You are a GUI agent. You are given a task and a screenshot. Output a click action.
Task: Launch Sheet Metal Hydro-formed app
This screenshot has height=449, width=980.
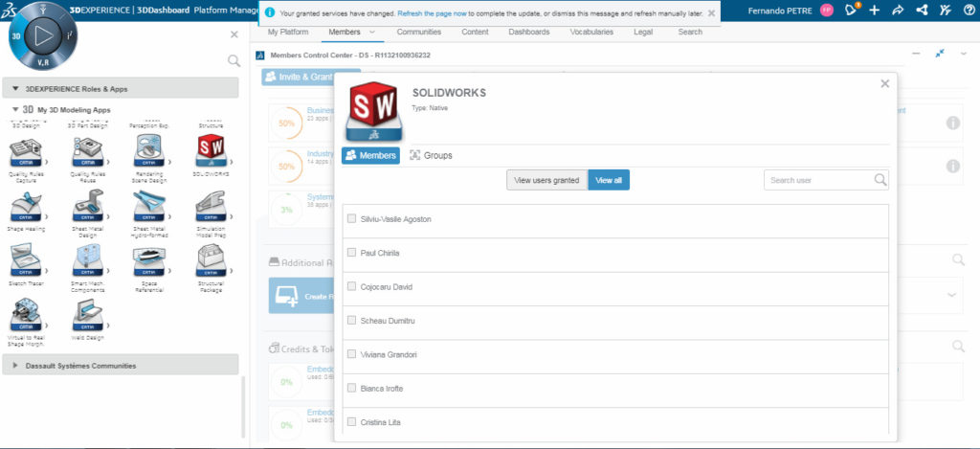coord(149,207)
